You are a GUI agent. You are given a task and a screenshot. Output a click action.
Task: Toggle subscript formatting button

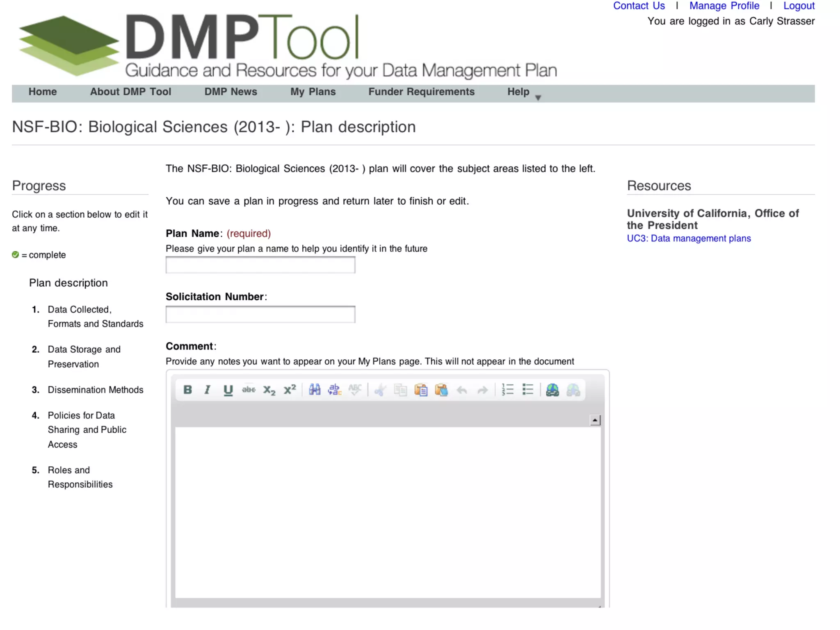tap(269, 390)
